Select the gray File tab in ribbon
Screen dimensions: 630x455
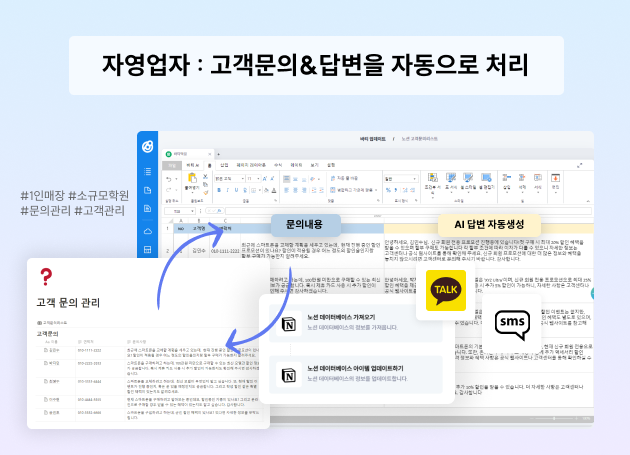[172, 165]
